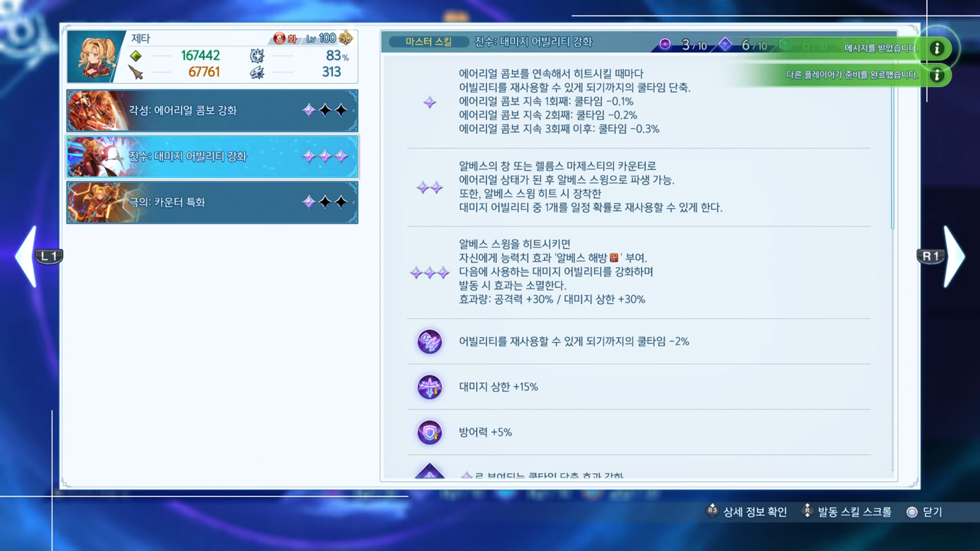The width and height of the screenshot is (980, 551).
Task: Click the 알베스 해방 buff icon in text
Action: 614,258
